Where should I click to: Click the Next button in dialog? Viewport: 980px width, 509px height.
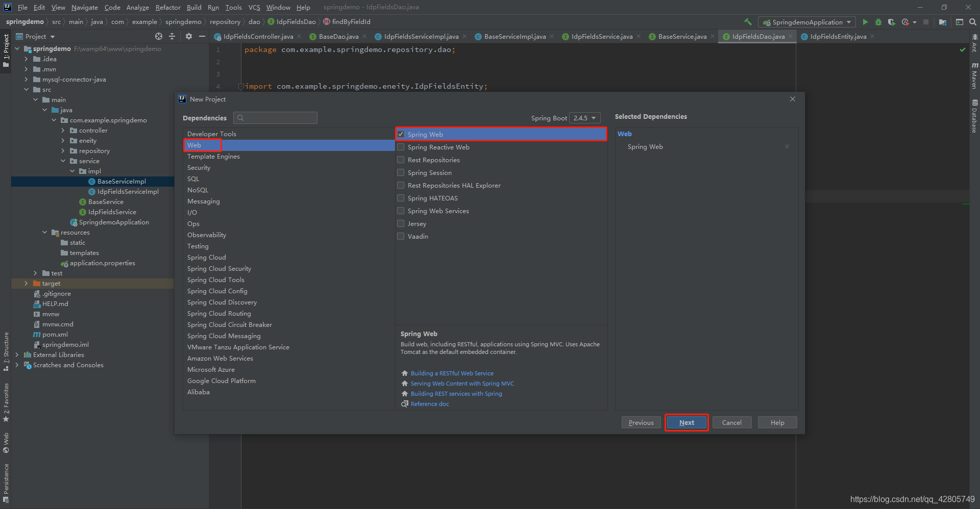pos(687,422)
